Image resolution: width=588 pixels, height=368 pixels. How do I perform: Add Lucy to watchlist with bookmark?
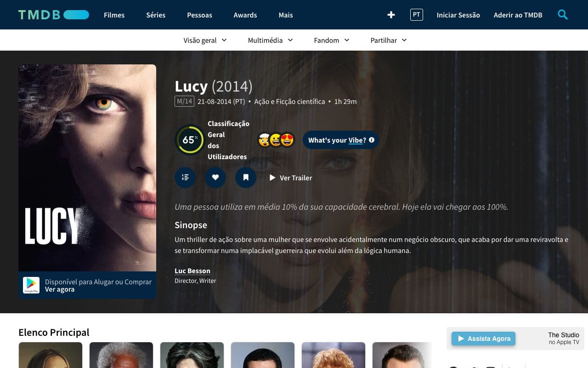pyautogui.click(x=246, y=178)
